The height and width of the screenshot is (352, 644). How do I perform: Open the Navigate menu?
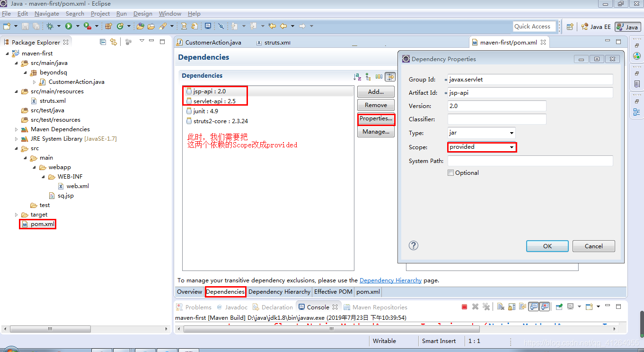[x=47, y=14]
